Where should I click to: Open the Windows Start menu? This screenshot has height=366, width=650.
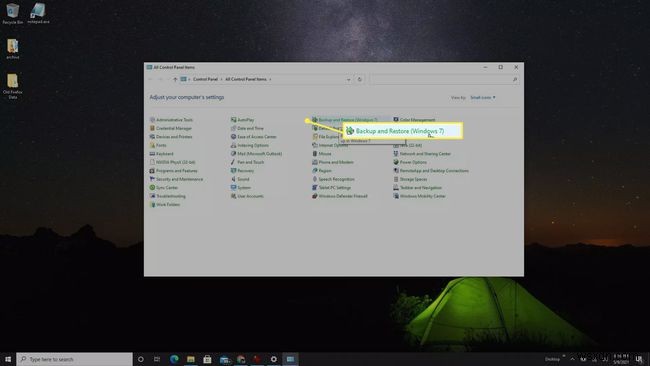[8, 359]
